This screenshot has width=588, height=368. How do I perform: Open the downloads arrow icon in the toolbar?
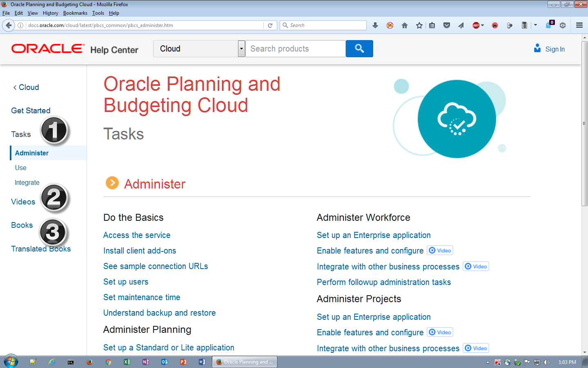click(x=375, y=25)
